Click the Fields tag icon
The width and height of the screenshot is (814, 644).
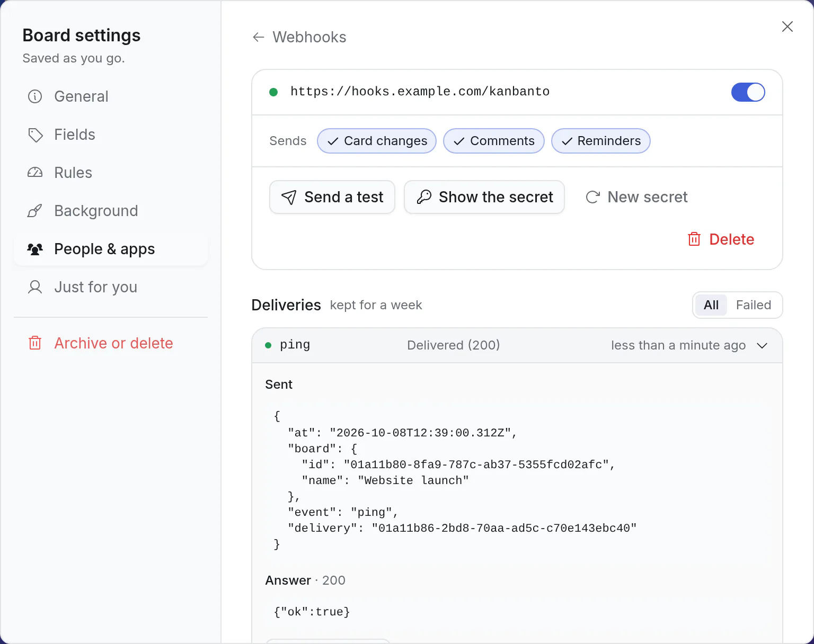35,135
